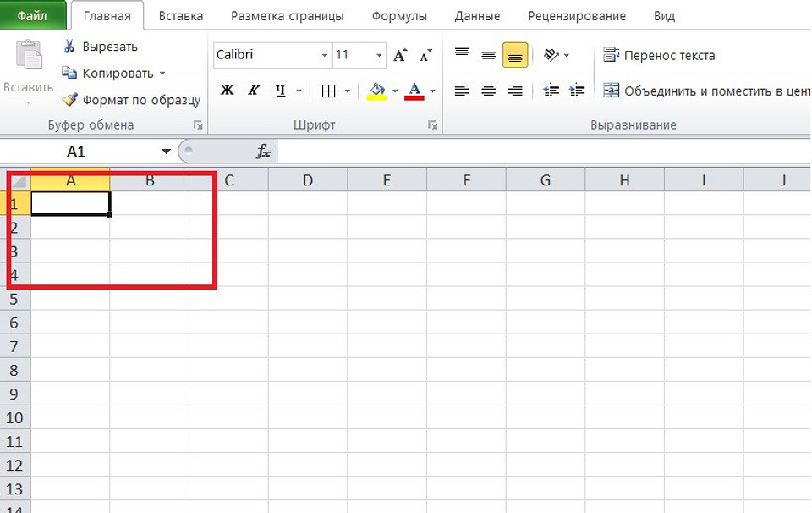This screenshot has height=513, width=812.
Task: Click Объединить и поместить в центре button
Action: (x=707, y=91)
